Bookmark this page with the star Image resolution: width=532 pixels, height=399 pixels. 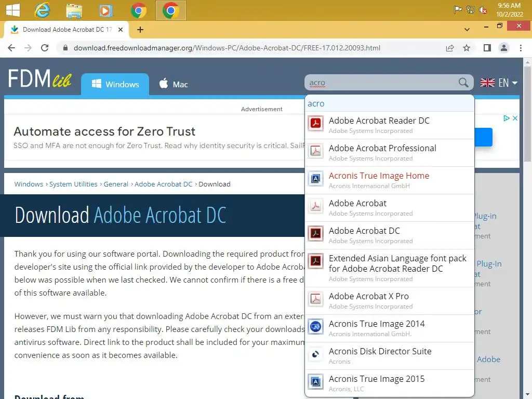(x=467, y=48)
